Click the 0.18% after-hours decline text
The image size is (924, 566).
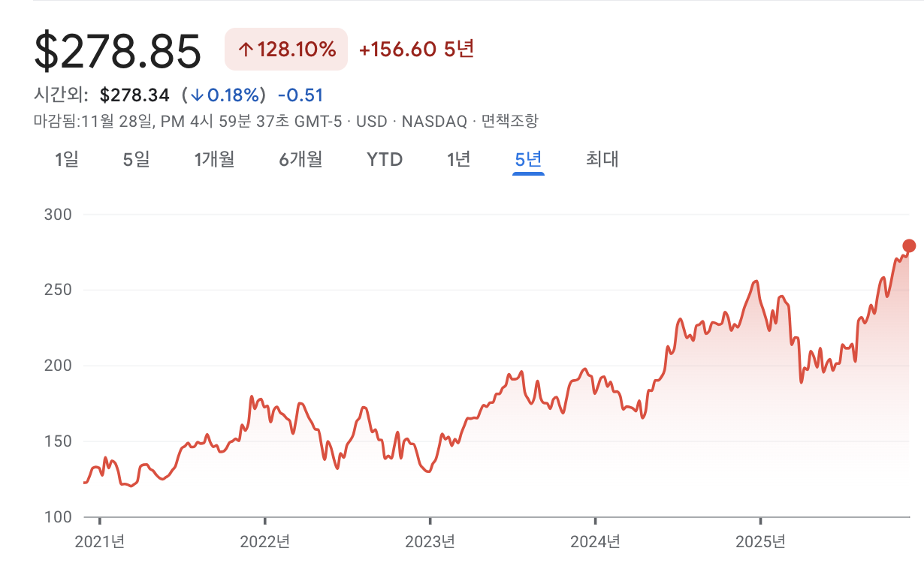pyautogui.click(x=225, y=95)
